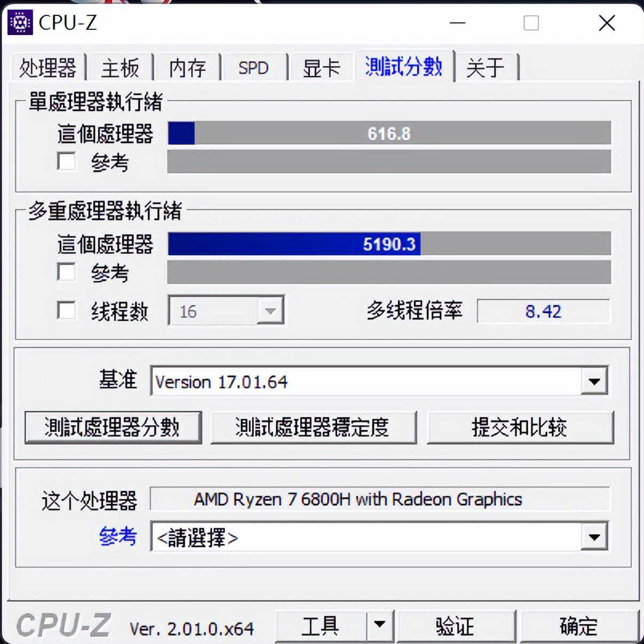
Task: Toggle the 线程数 thread count checkbox
Action: 66,310
